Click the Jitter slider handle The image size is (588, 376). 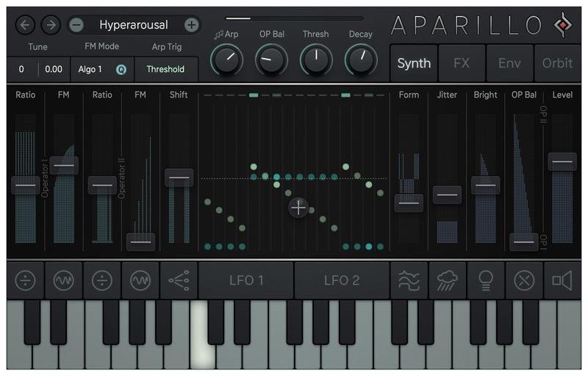coord(447,195)
